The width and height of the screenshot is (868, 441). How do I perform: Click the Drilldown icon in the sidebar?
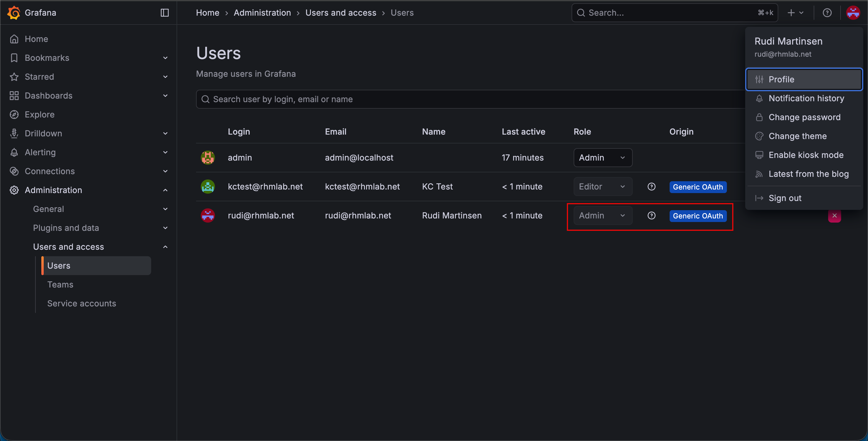click(14, 133)
